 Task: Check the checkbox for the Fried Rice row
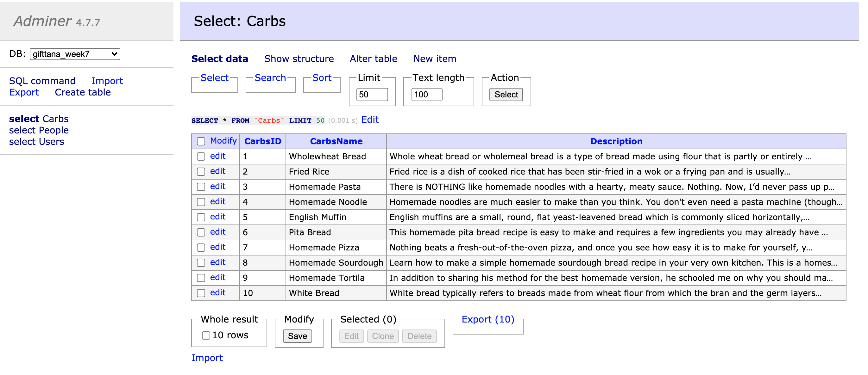tap(201, 171)
